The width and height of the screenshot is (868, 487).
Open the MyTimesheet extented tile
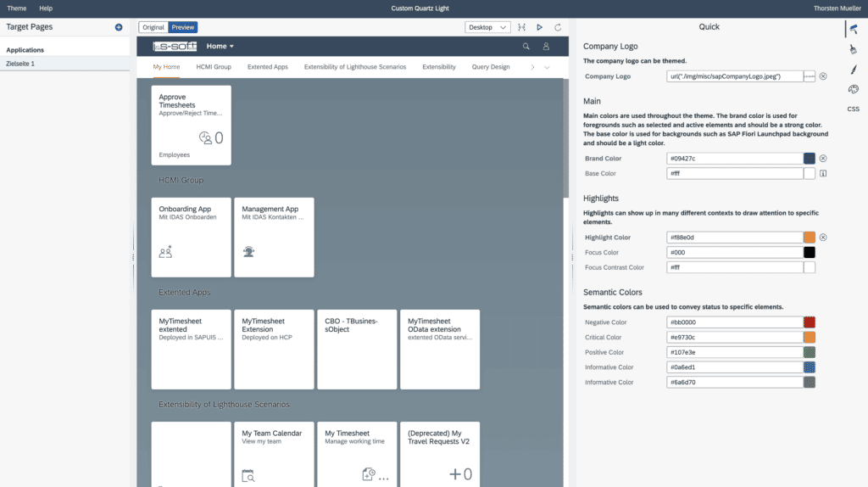click(191, 350)
